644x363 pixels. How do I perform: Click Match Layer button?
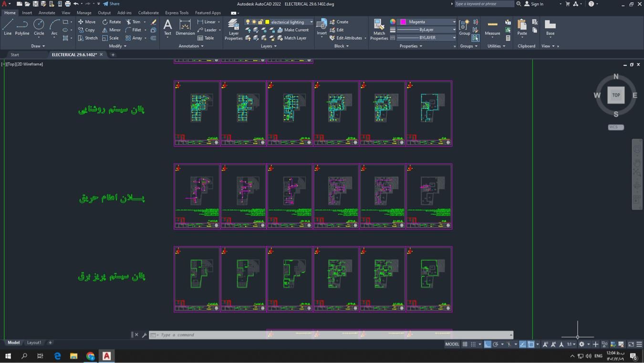292,38
